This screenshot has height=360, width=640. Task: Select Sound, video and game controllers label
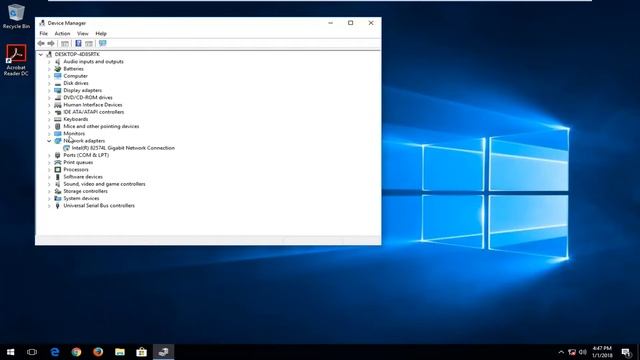pyautogui.click(x=104, y=184)
